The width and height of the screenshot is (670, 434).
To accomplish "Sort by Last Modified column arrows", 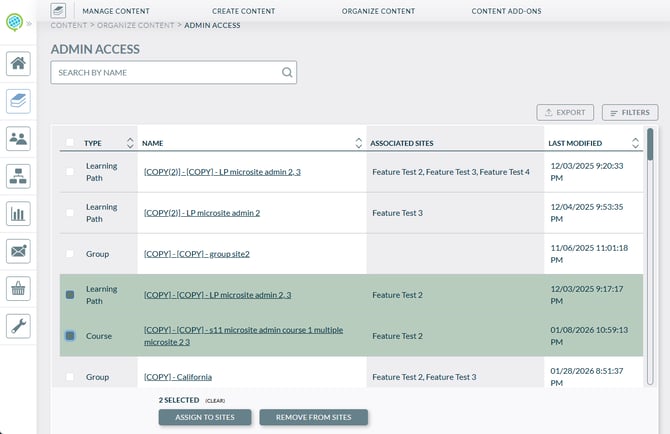I will [636, 143].
